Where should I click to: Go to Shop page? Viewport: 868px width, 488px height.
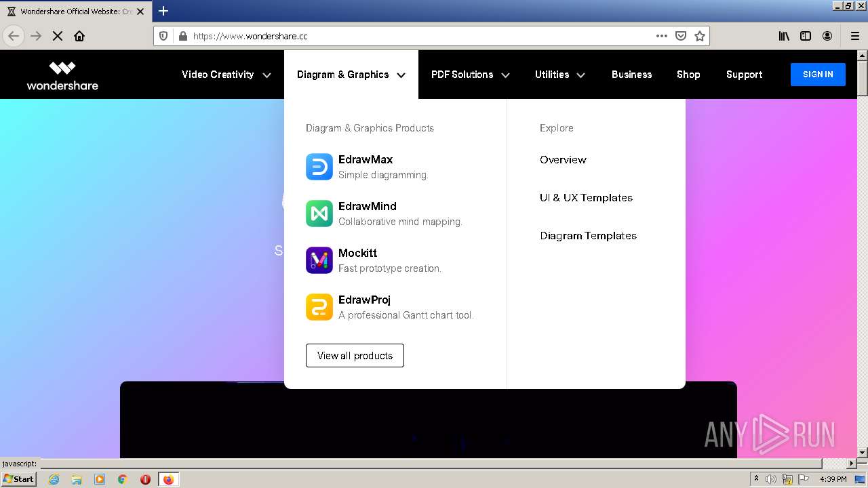pyautogui.click(x=688, y=75)
